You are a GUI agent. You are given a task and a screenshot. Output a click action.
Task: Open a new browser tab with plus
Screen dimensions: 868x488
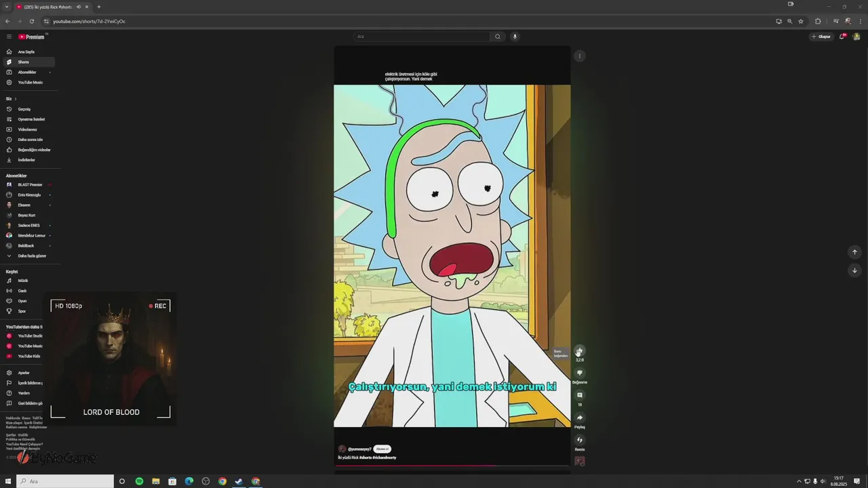99,7
